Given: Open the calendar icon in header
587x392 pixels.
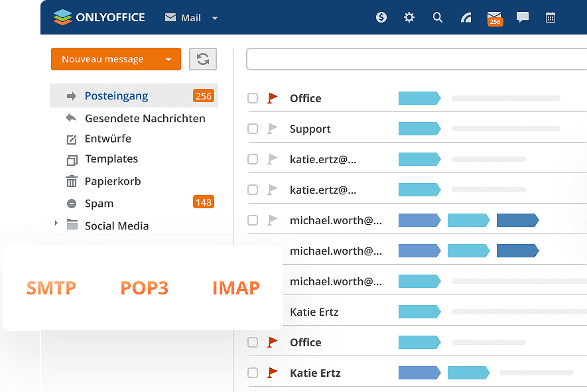Looking at the screenshot, I should [551, 18].
